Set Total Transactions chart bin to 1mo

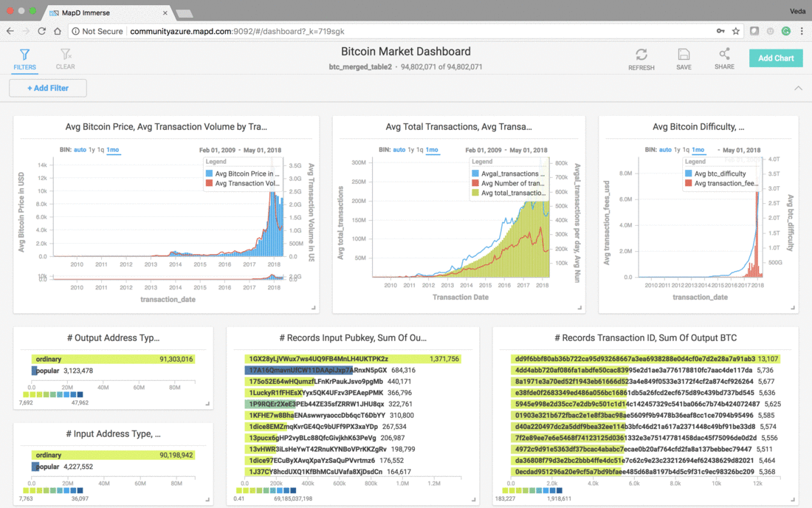432,150
